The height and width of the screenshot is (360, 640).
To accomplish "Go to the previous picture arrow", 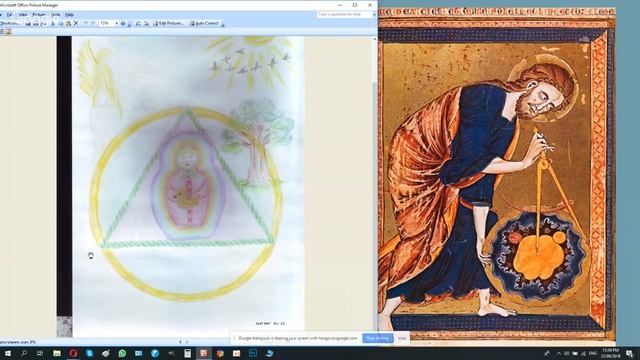I will tap(180, 342).
